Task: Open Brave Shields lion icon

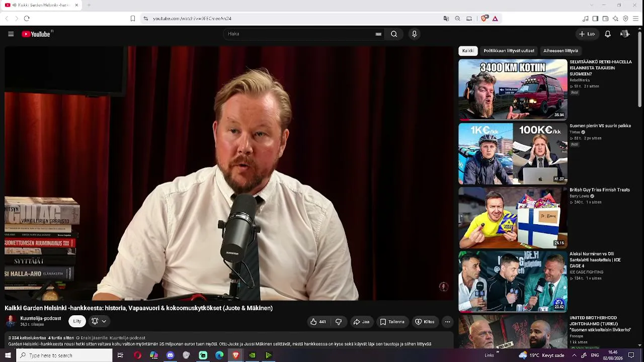Action: pos(484,19)
